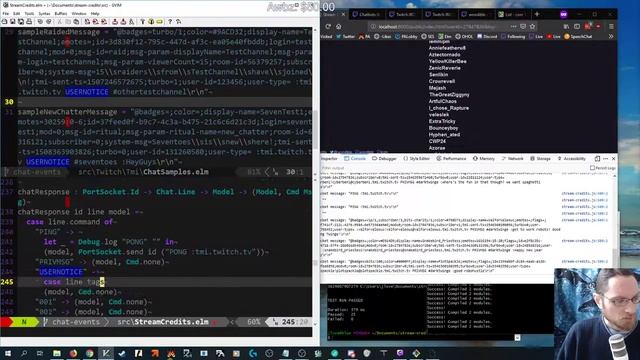This screenshot has width=640, height=360.
Task: Click the Save file icon in GVim toolbar
Action: [x=13, y=21]
